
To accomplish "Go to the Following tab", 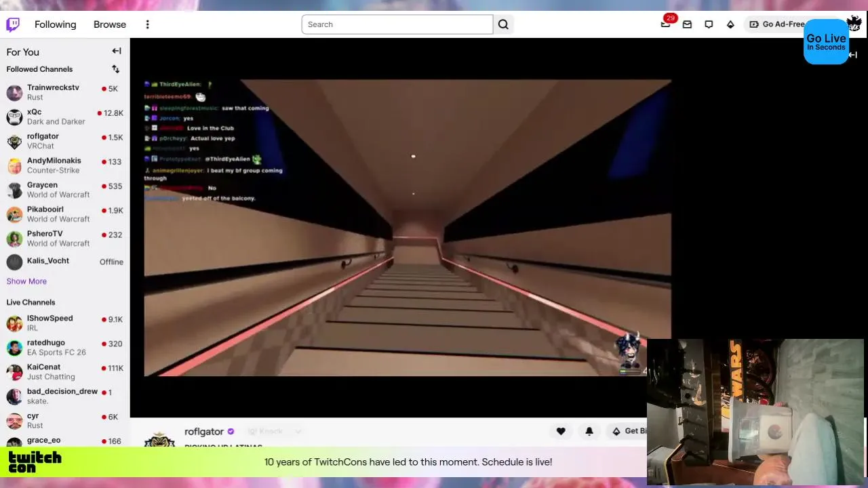I will (x=56, y=24).
